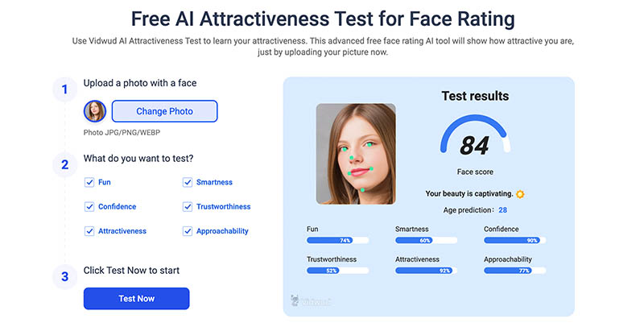
Task: Disable the Confidence checkbox
Action: (89, 207)
